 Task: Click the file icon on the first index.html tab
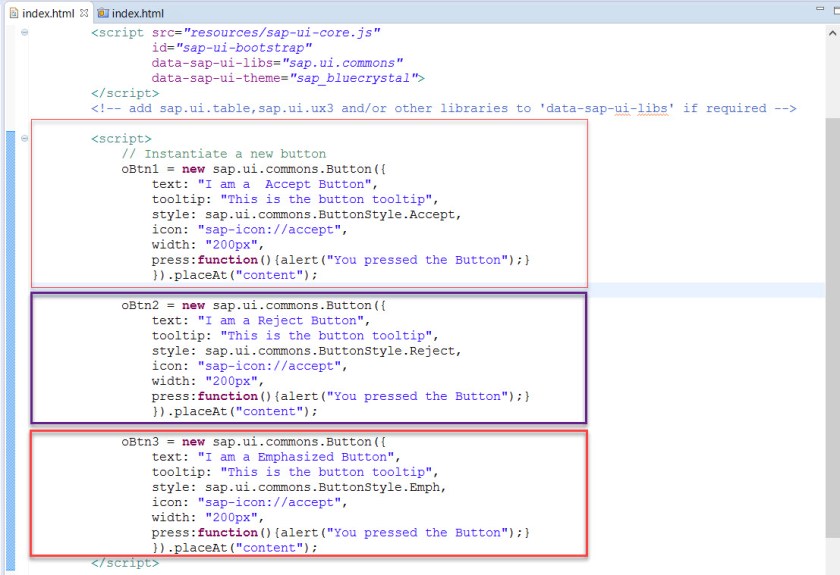pos(14,13)
